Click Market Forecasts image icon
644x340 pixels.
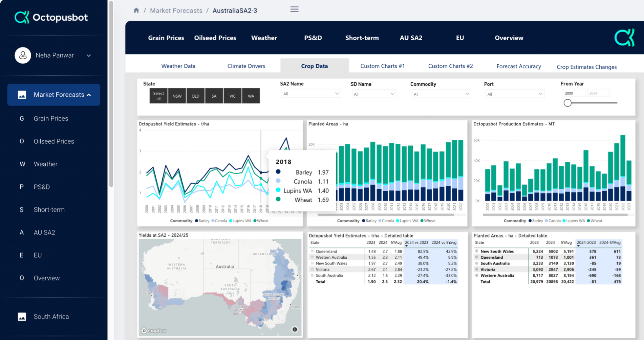coord(22,95)
